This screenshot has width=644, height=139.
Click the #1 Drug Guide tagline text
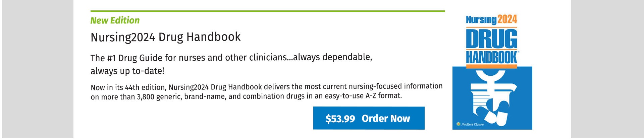coord(231,58)
